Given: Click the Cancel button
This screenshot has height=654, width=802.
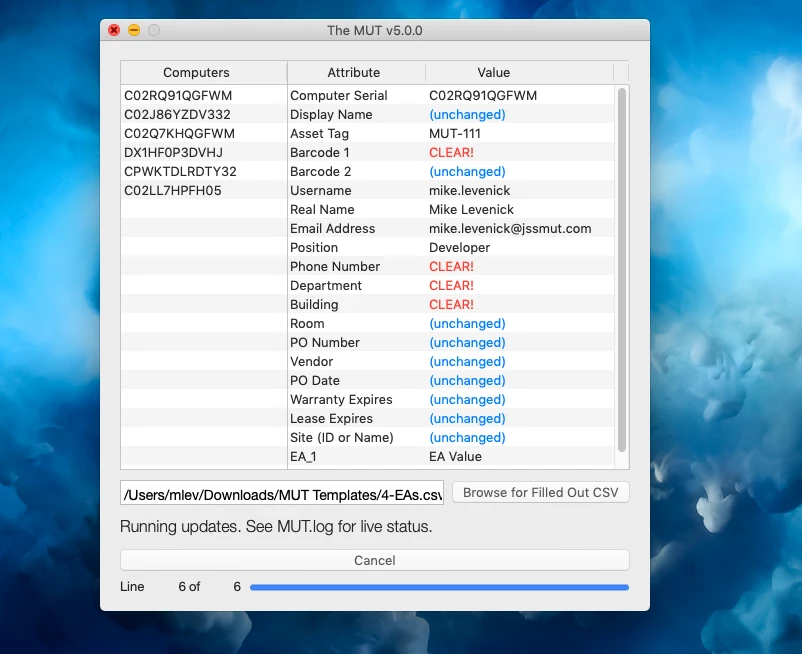Looking at the screenshot, I should tap(374, 560).
